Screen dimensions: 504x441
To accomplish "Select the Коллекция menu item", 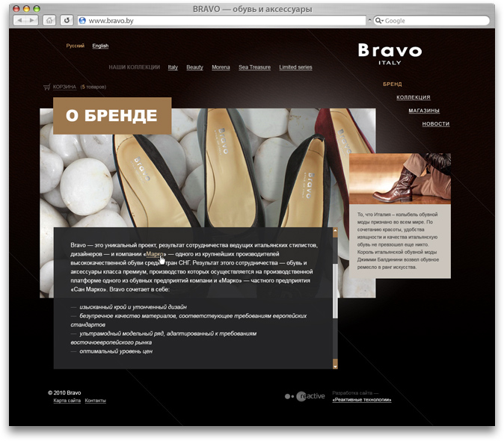I will point(413,97).
